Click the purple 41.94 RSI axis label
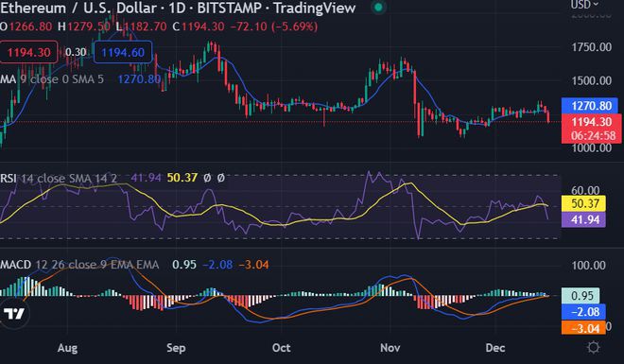This screenshot has width=624, height=364. click(x=583, y=219)
